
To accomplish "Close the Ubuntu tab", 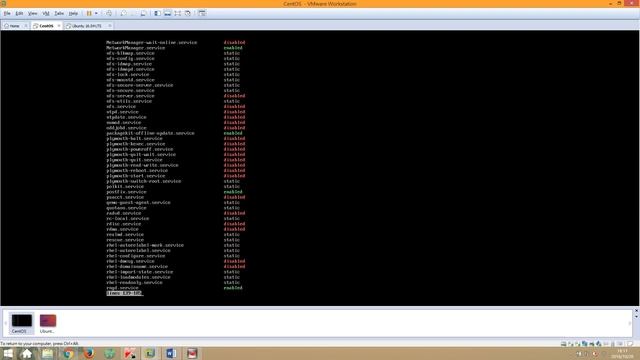I will point(110,26).
